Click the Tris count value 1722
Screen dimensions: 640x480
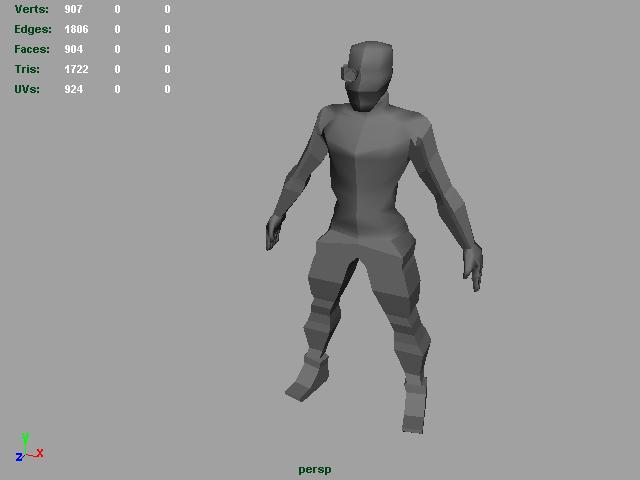(76, 69)
